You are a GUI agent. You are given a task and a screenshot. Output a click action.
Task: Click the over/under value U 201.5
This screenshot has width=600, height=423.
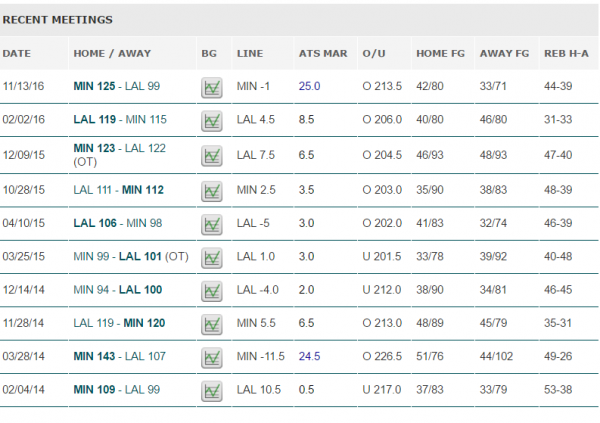[x=382, y=256]
